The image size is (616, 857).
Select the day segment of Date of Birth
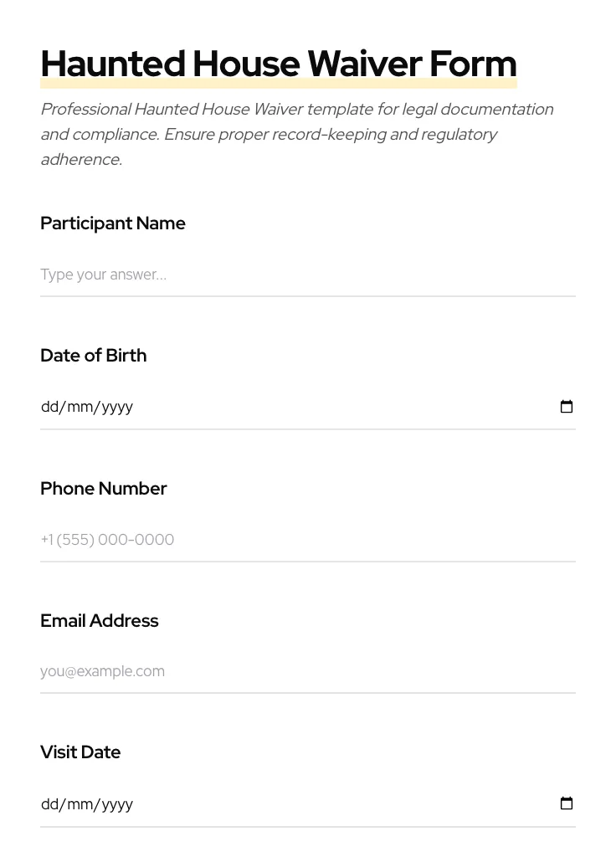pos(49,407)
